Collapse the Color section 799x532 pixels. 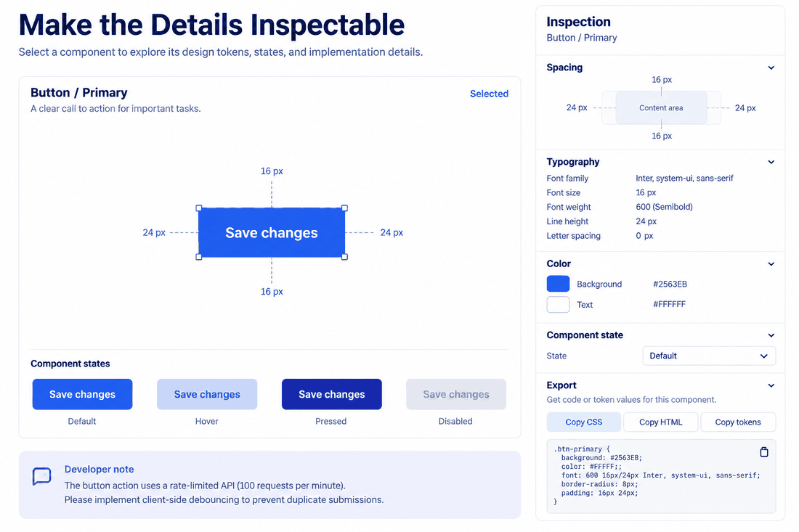click(x=771, y=263)
